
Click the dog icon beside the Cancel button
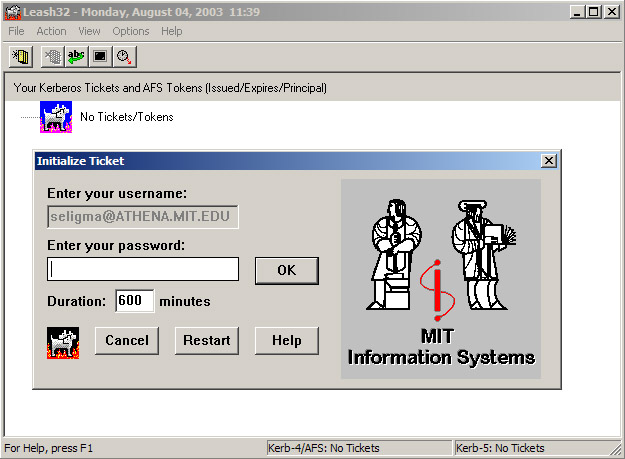tap(63, 341)
